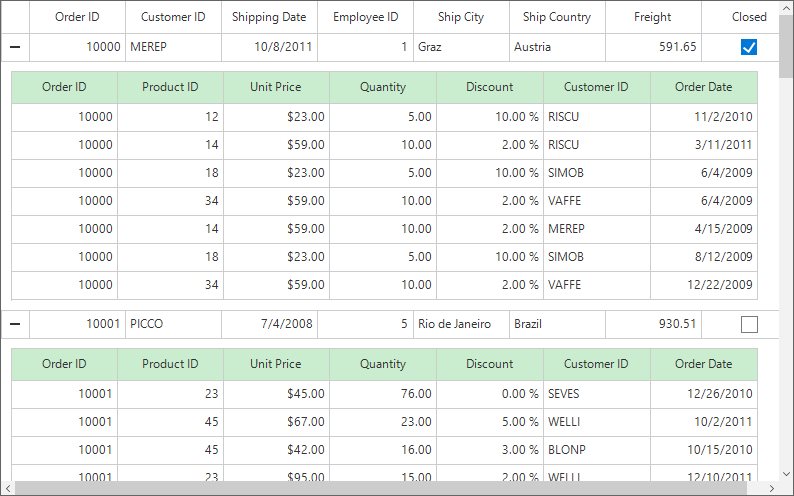Sort the main grid by Closed column
794x496 pixels.
(749, 17)
